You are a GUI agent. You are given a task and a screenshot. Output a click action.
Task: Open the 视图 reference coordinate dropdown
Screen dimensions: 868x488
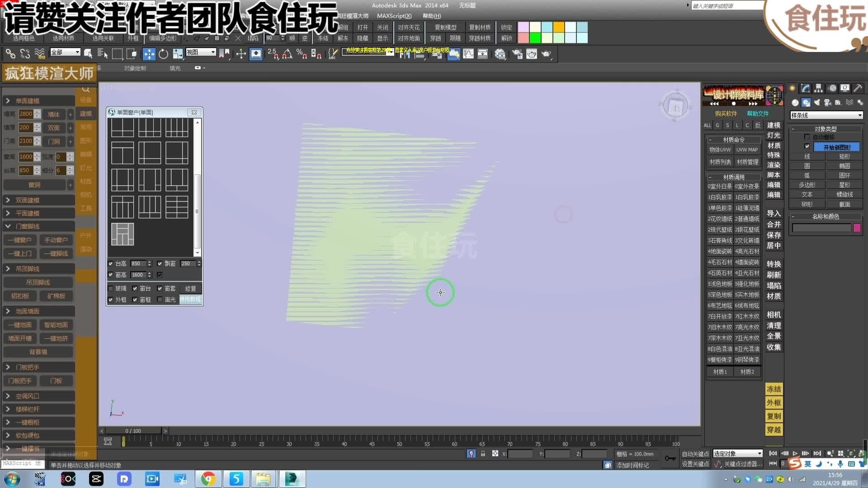point(201,52)
